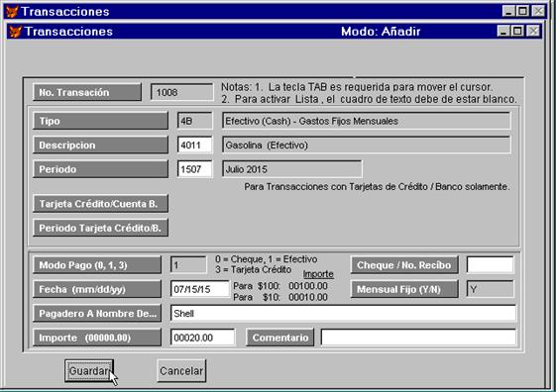
Task: Click the Tarjeta Crédito/Cuenta B. button
Action: (x=100, y=204)
